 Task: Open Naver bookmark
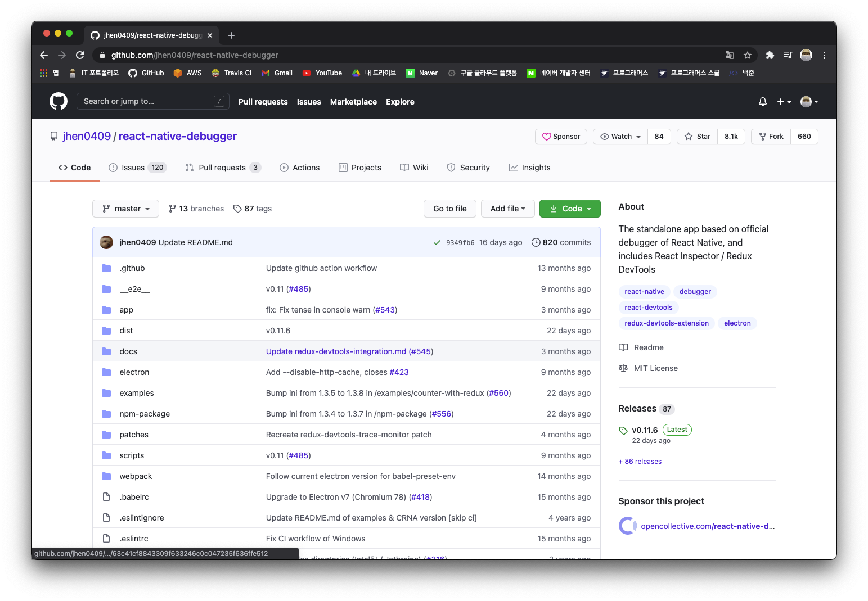[422, 73]
